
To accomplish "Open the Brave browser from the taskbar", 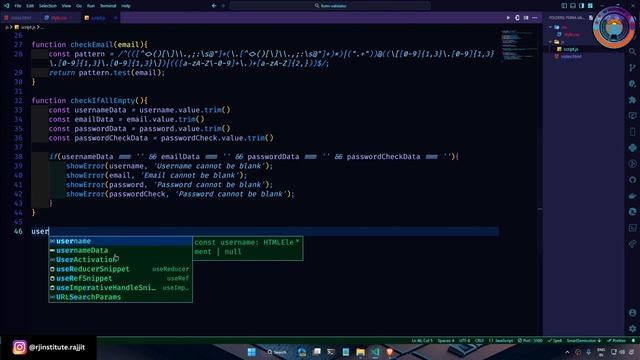I will click(x=390, y=352).
